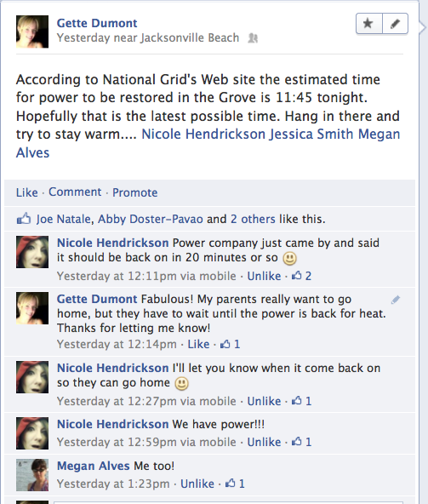Click thumbs-up icon beside Joe Natale likes

(24, 219)
